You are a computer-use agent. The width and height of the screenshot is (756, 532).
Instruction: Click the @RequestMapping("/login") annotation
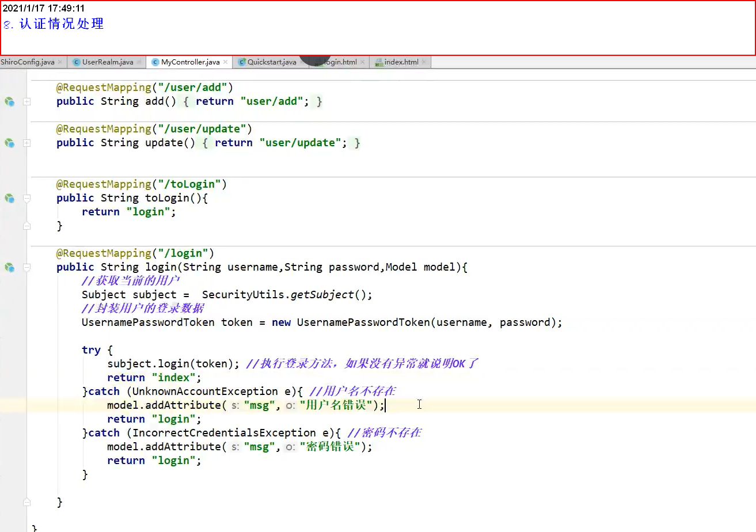point(135,253)
